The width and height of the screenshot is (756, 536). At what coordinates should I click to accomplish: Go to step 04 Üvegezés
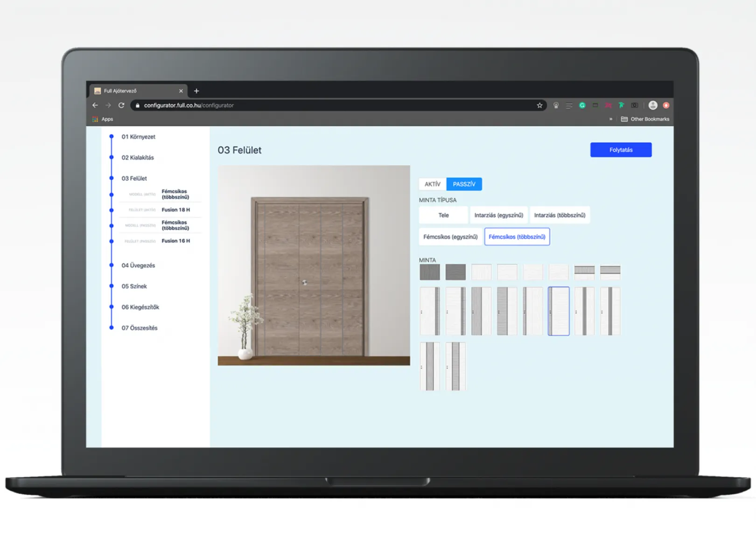coord(138,265)
